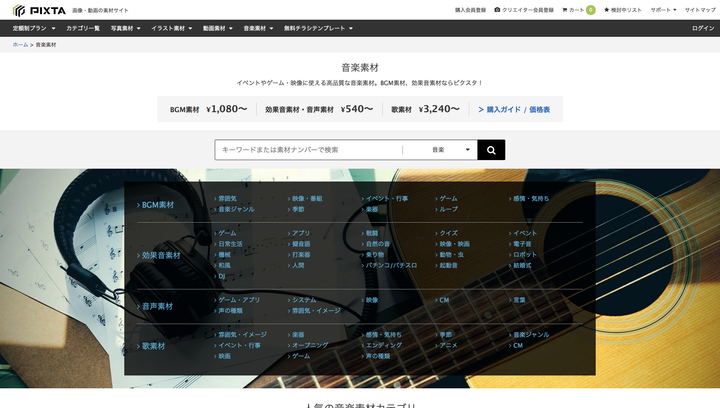Expand the 無料チラシテンプレート menu

tap(318, 28)
